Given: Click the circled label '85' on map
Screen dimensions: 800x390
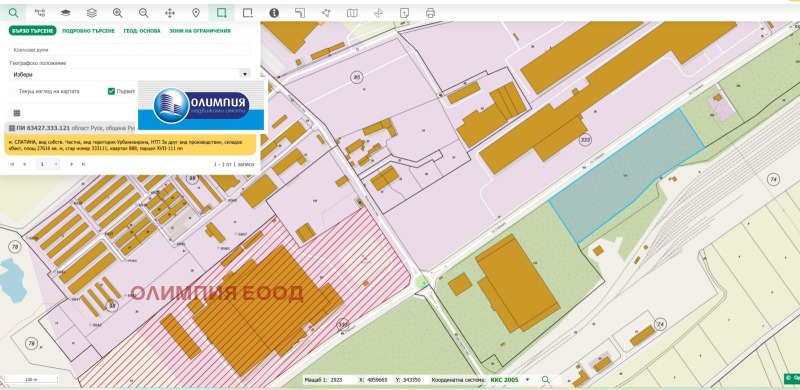Looking at the screenshot, I should pos(357,77).
